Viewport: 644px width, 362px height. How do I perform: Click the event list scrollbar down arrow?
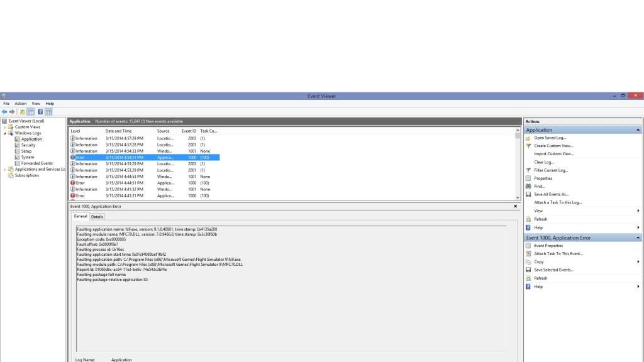[518, 198]
